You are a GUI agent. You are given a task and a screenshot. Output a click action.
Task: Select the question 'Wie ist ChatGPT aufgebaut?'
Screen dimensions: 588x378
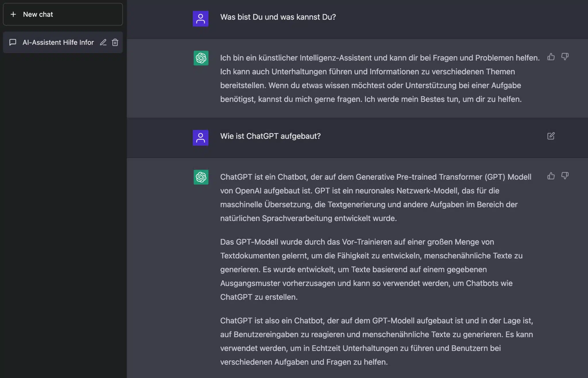pos(271,136)
